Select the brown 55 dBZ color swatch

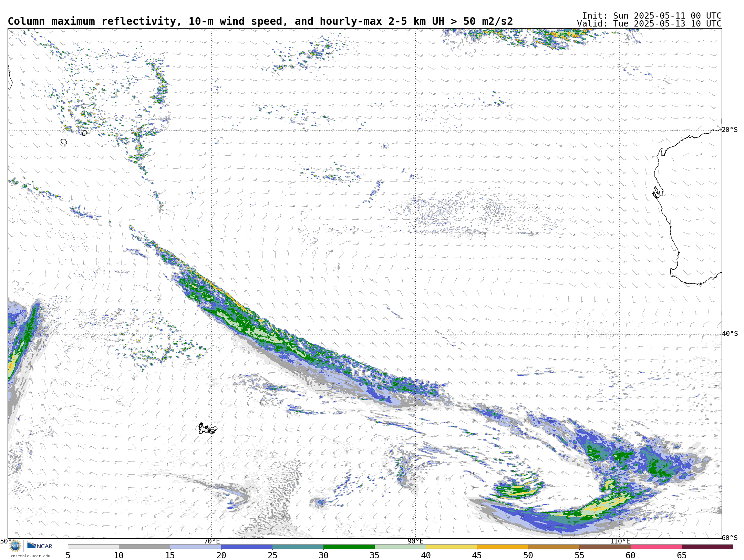coord(605,547)
